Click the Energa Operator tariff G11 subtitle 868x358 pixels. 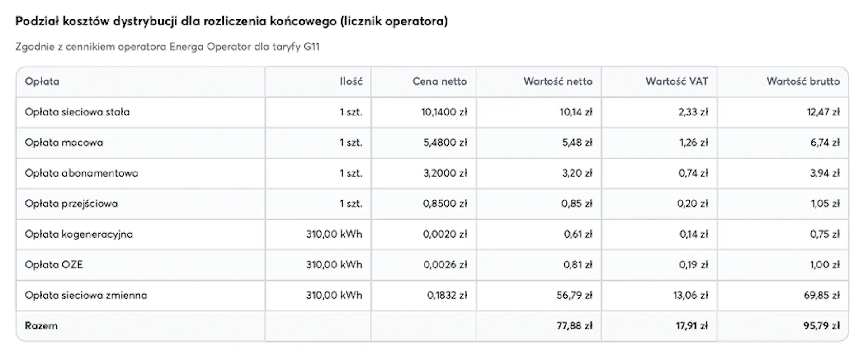tap(167, 47)
